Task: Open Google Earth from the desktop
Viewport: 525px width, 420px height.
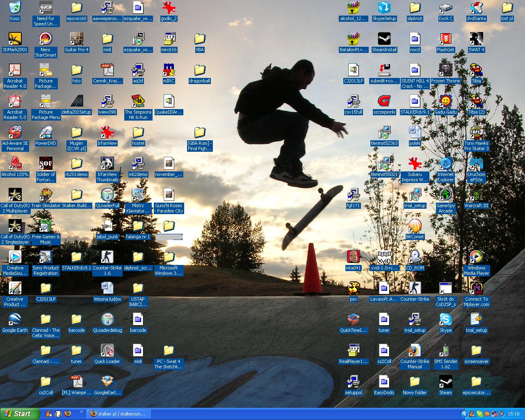Action: 15,320
